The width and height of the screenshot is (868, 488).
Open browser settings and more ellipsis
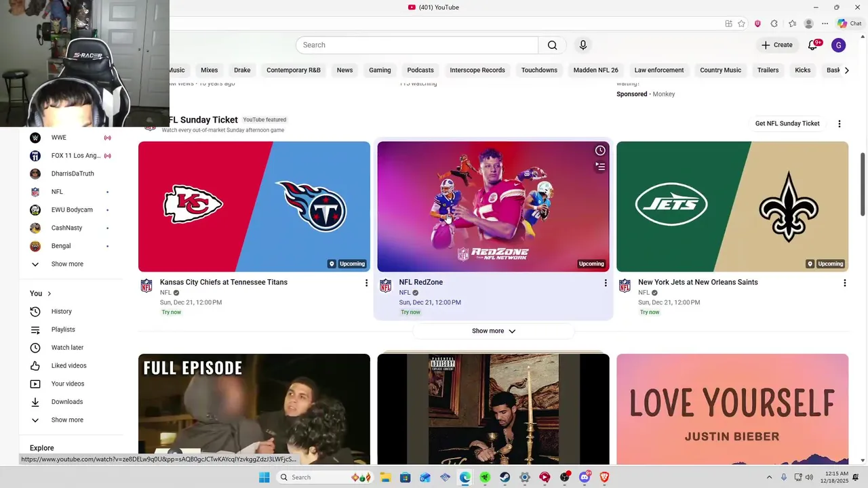(825, 24)
